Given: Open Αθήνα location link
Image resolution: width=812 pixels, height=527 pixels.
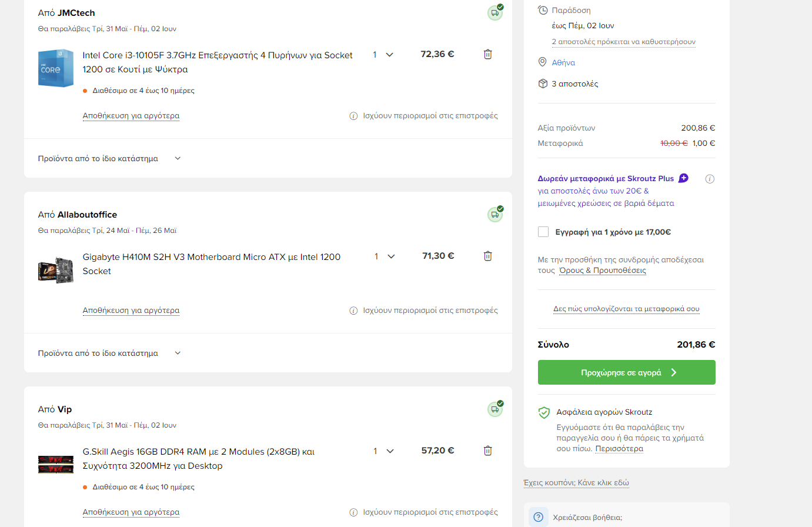Looking at the screenshot, I should point(563,62).
